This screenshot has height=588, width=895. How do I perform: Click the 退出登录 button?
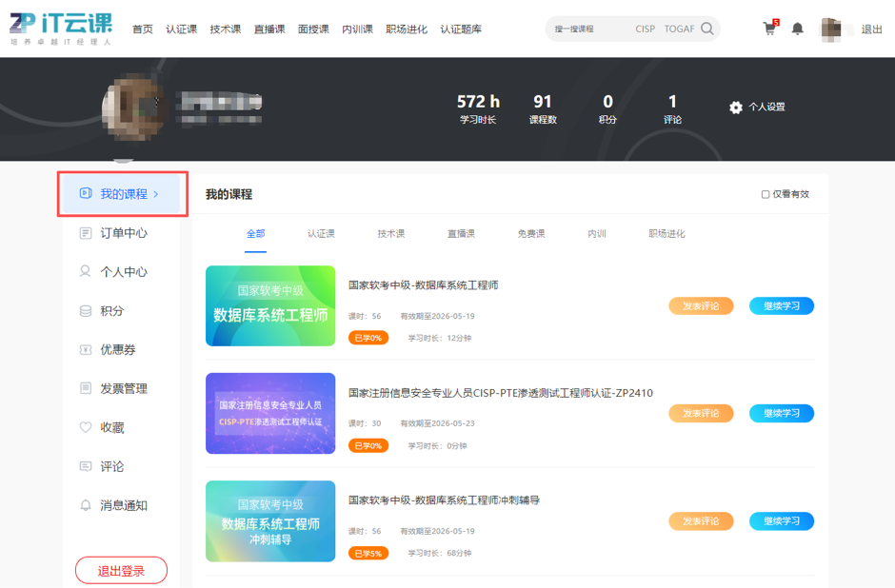pos(121,571)
